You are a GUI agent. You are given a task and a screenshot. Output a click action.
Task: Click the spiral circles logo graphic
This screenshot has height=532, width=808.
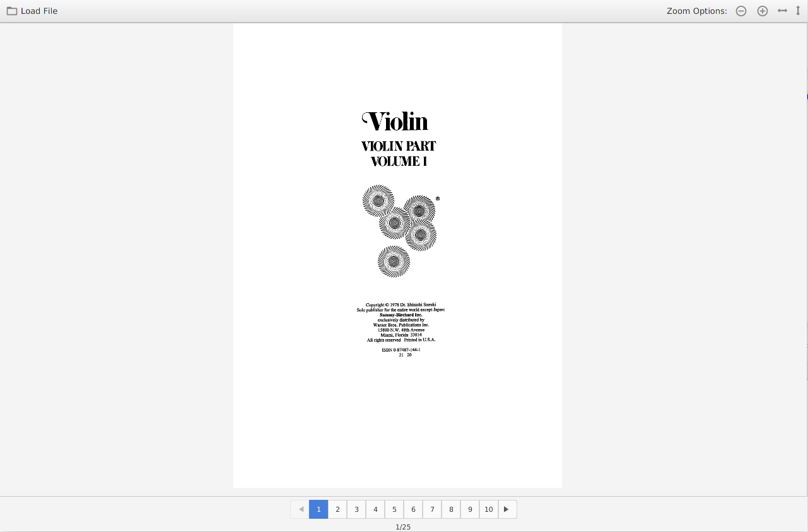coord(400,231)
